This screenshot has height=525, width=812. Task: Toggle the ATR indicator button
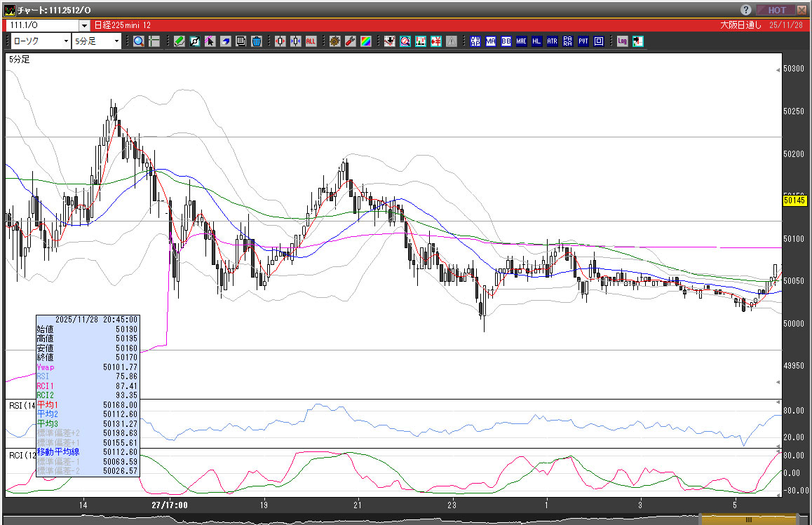pyautogui.click(x=552, y=41)
